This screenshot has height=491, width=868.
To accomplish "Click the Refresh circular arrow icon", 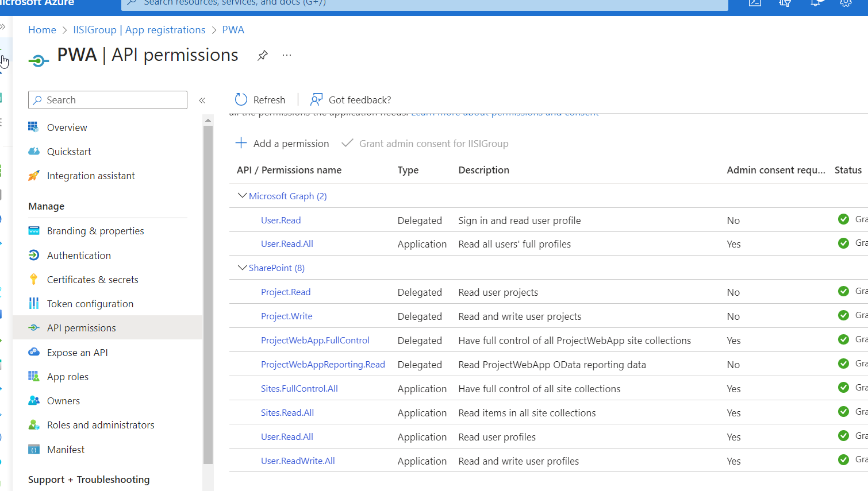I will [241, 100].
